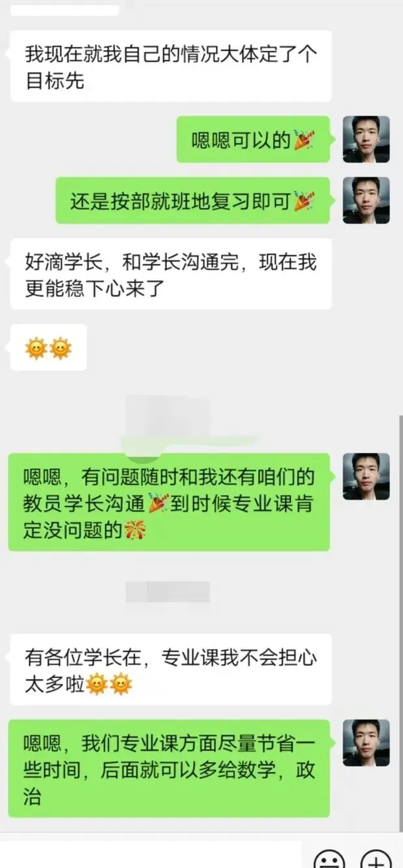Tap avatar beside '还是按部就班地复习即可' message
The height and width of the screenshot is (868, 403).
coord(366,200)
